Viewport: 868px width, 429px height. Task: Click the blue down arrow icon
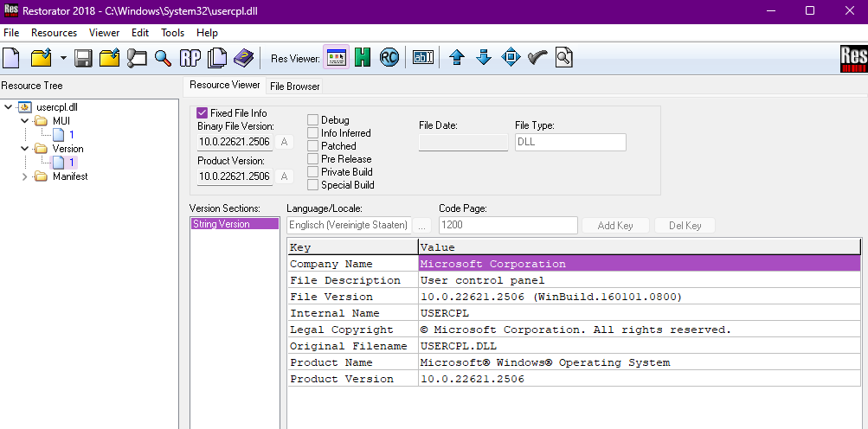tap(484, 57)
